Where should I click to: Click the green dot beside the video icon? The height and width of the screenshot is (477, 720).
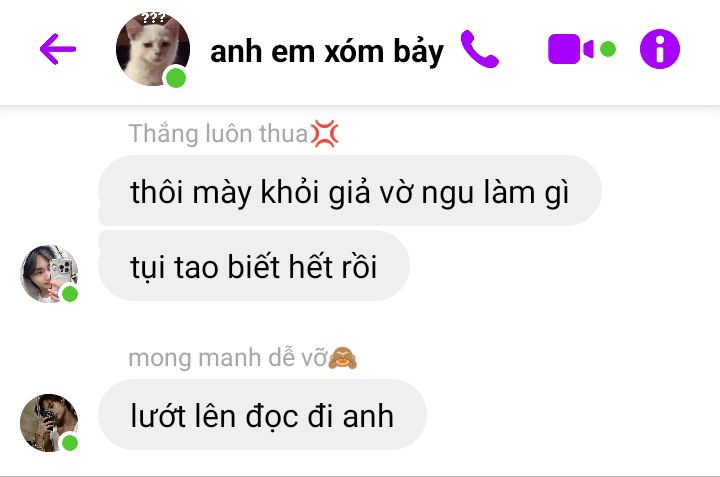point(608,49)
